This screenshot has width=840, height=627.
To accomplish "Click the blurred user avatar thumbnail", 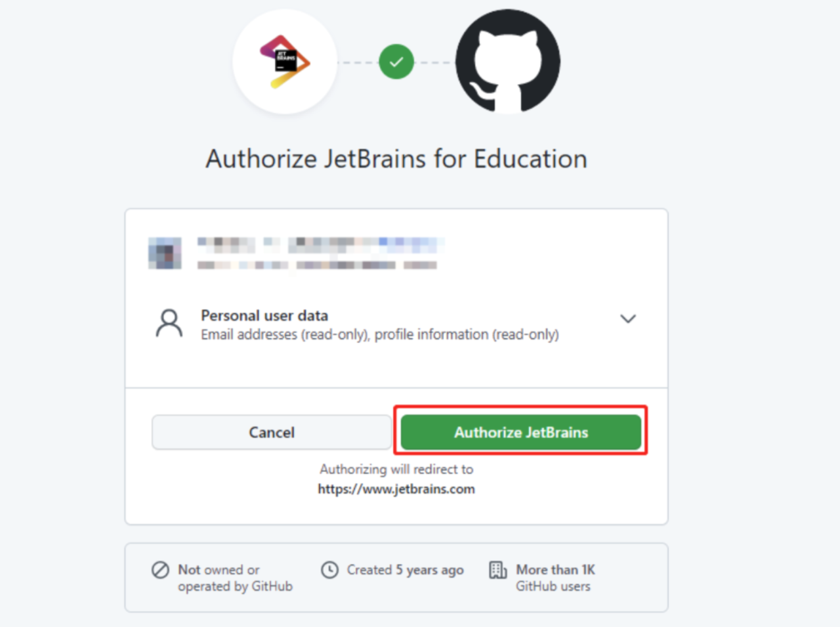I will pos(165,253).
